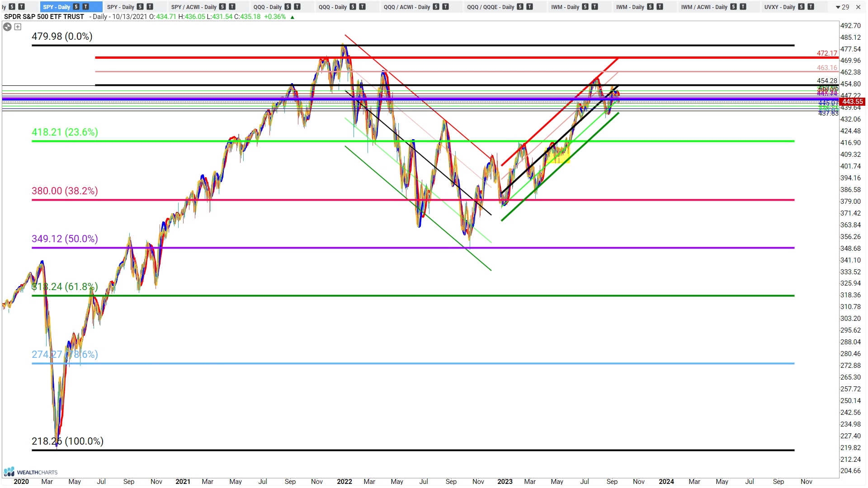Click the 479.98 (0.0%) Fibonacci label
Image resolution: width=868 pixels, height=488 pixels.
(62, 36)
